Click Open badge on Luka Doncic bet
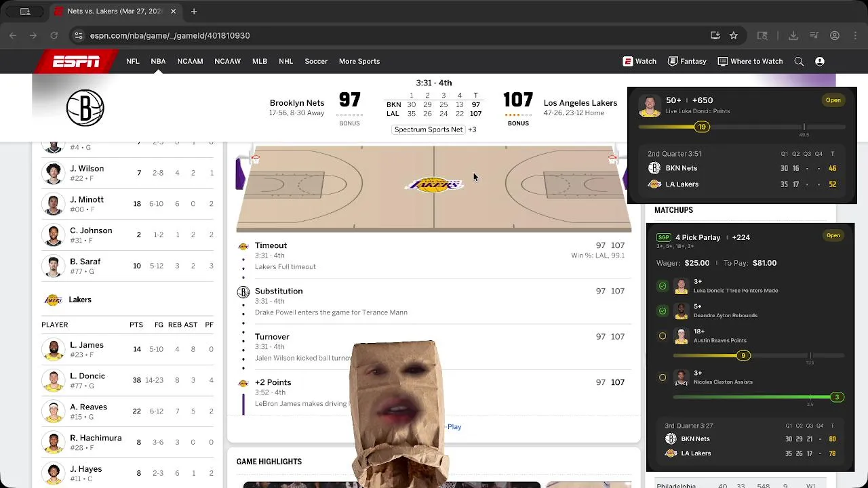Screen dimensions: 868x488 [833, 100]
